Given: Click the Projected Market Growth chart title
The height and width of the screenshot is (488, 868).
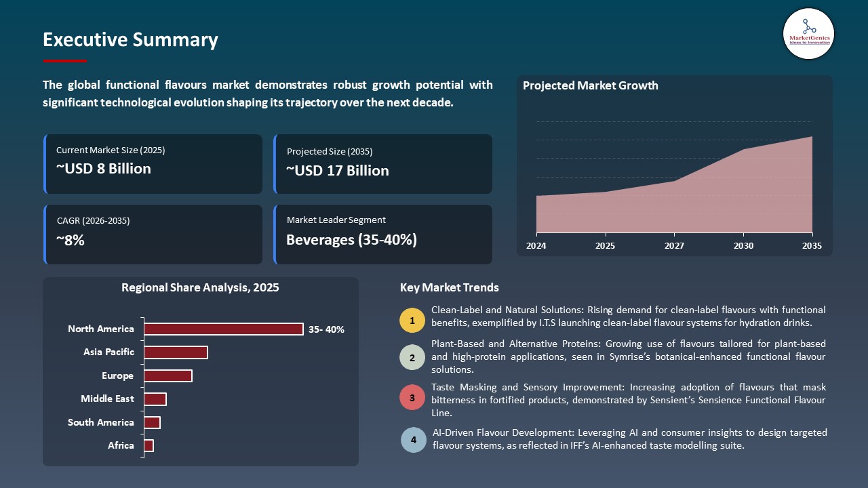Looking at the screenshot, I should click(x=590, y=86).
